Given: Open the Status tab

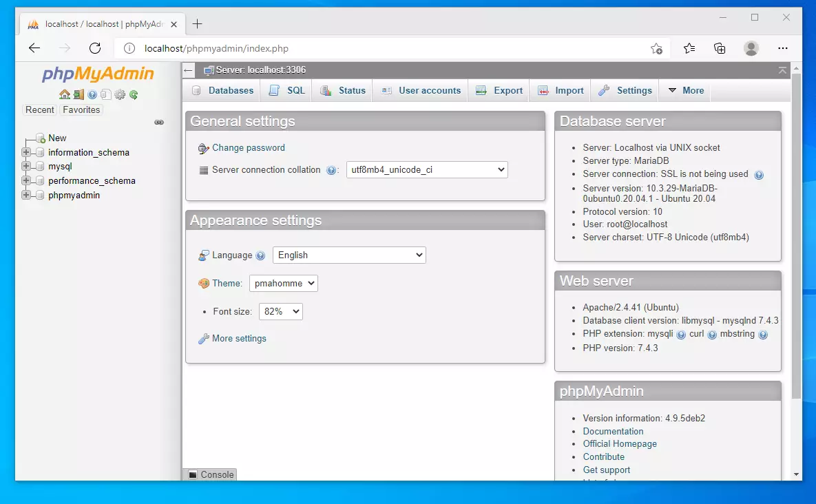Looking at the screenshot, I should tap(343, 90).
